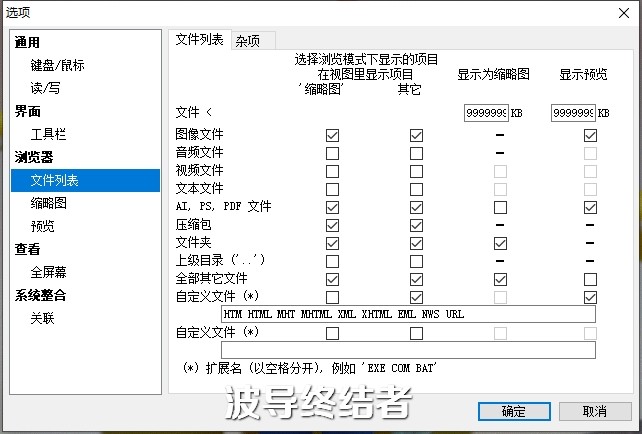This screenshot has width=642, height=434.
Task: Check 音频文件 in the '缩略图' column
Action: pyautogui.click(x=332, y=154)
